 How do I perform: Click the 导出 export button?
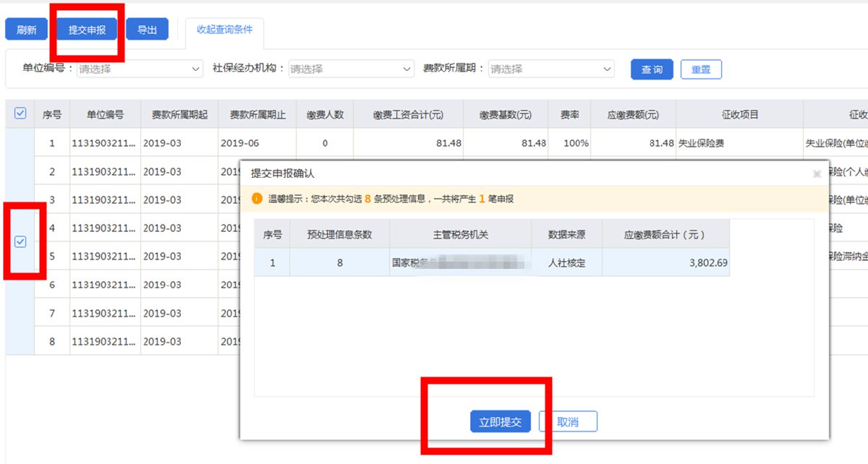click(x=147, y=30)
